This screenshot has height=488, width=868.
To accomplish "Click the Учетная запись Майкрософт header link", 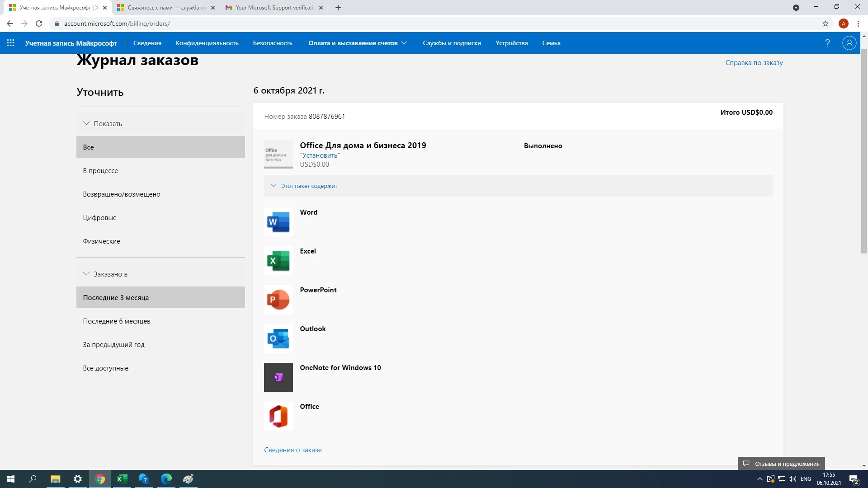I will pos(71,43).
